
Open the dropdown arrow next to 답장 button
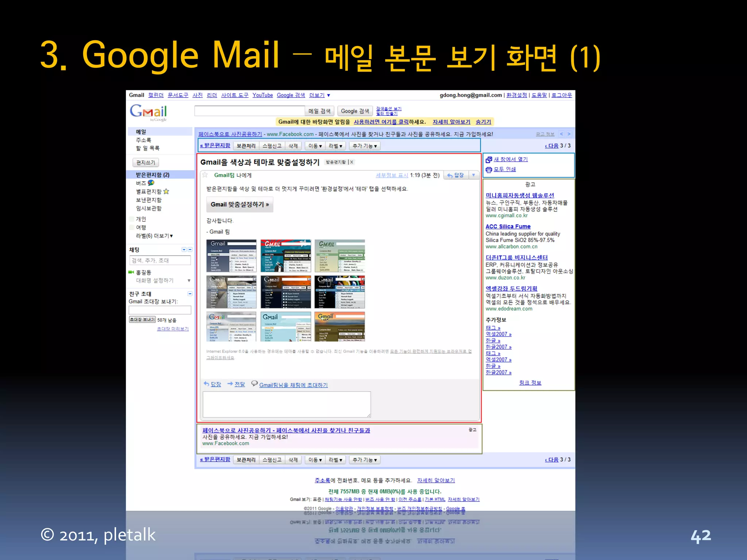pos(473,175)
